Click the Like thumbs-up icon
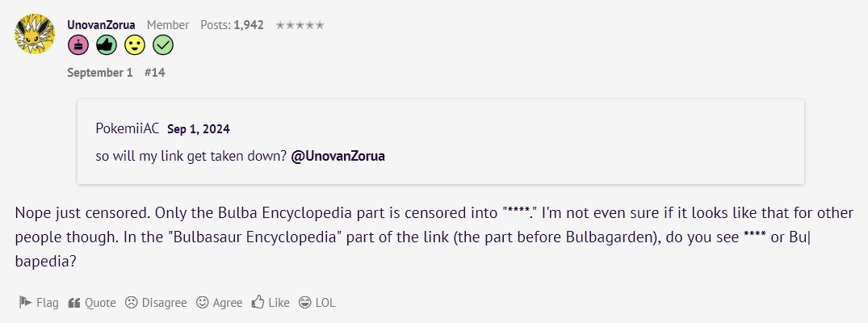The width and height of the screenshot is (868, 323). [x=258, y=303]
